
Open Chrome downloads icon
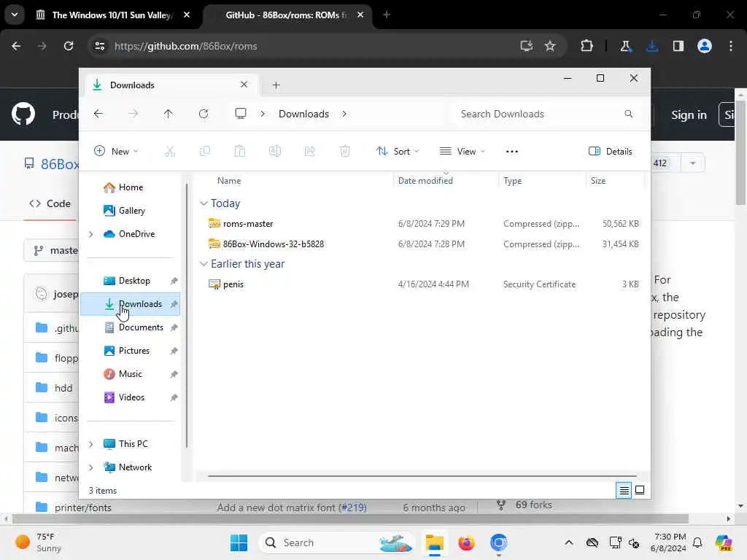pyautogui.click(x=652, y=46)
